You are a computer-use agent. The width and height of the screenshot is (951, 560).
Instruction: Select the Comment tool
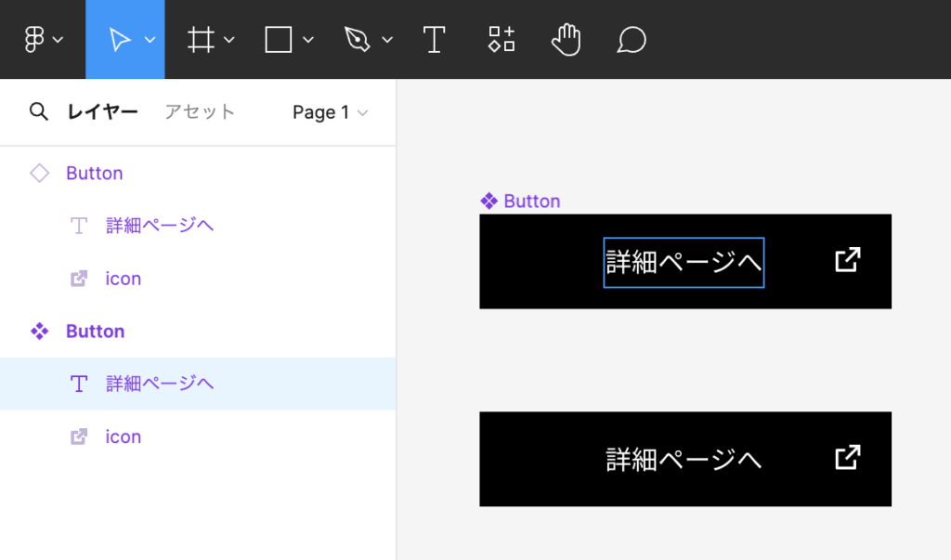(632, 40)
